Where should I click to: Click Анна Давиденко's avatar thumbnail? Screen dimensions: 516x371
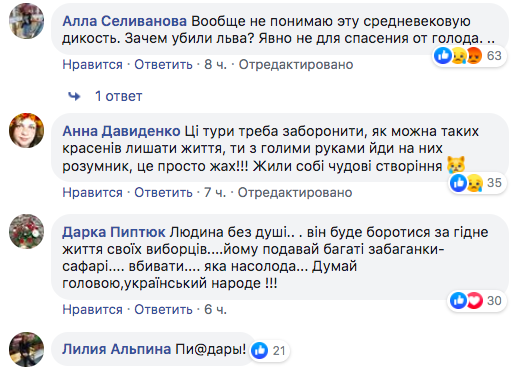point(26,130)
